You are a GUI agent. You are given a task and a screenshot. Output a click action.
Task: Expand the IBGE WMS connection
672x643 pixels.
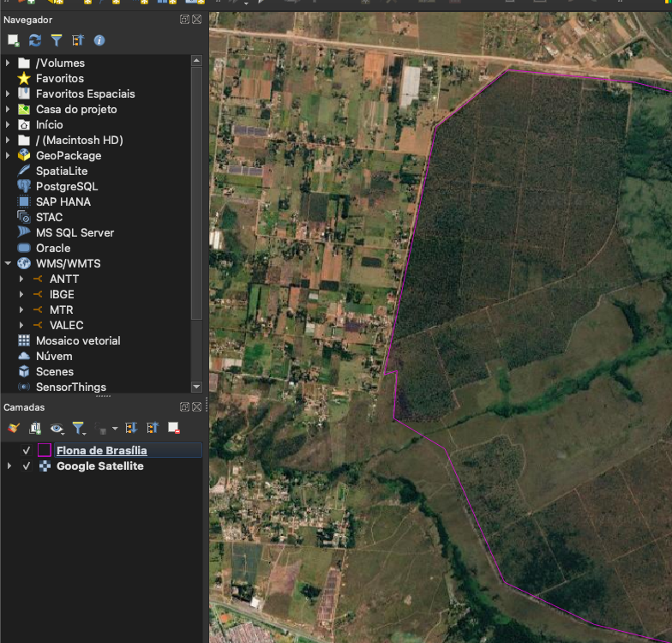(x=21, y=295)
